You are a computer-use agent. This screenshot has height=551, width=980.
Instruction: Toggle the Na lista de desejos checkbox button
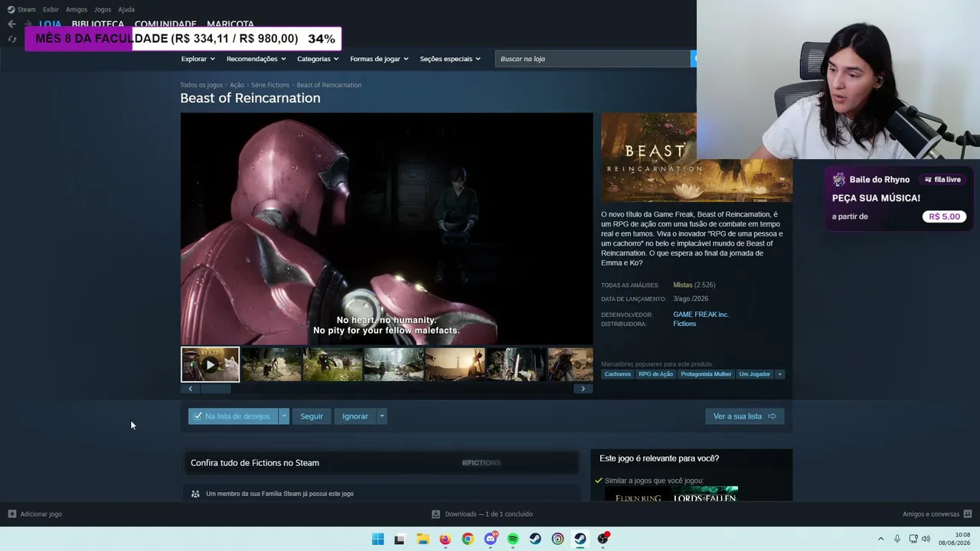click(233, 416)
